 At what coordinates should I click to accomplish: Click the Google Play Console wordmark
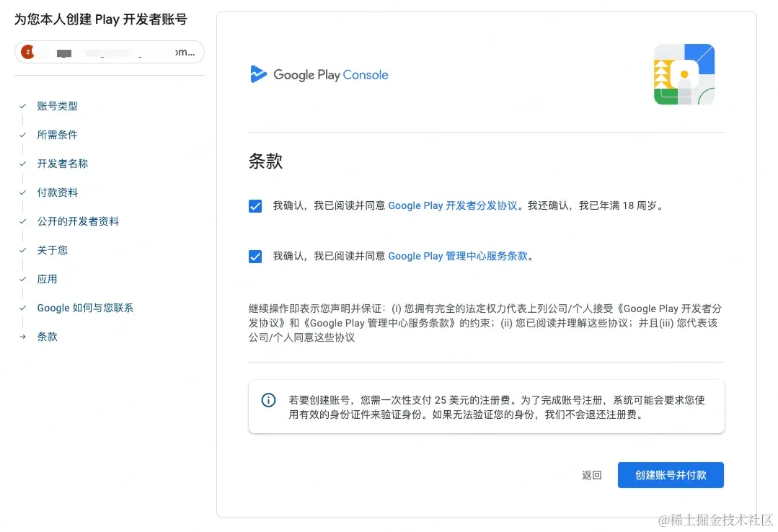tap(330, 75)
